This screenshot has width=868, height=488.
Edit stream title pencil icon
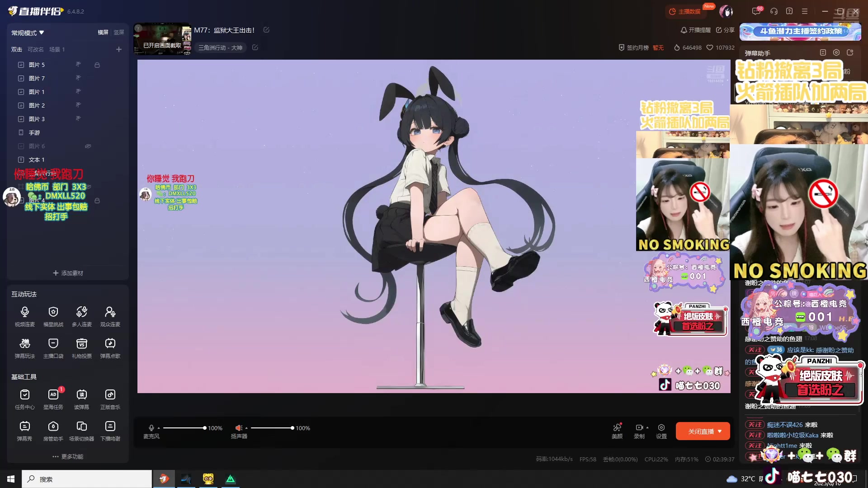coord(266,30)
